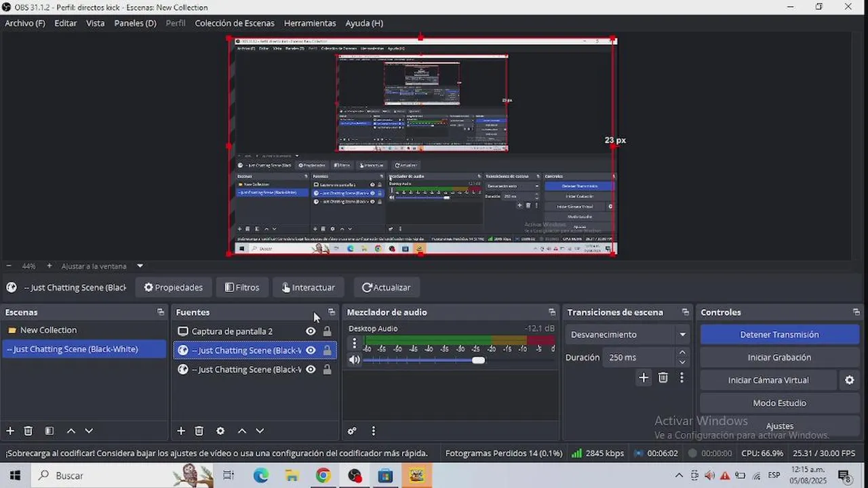This screenshot has width=868, height=488.
Task: Show hidden system tray icons
Action: (679, 476)
